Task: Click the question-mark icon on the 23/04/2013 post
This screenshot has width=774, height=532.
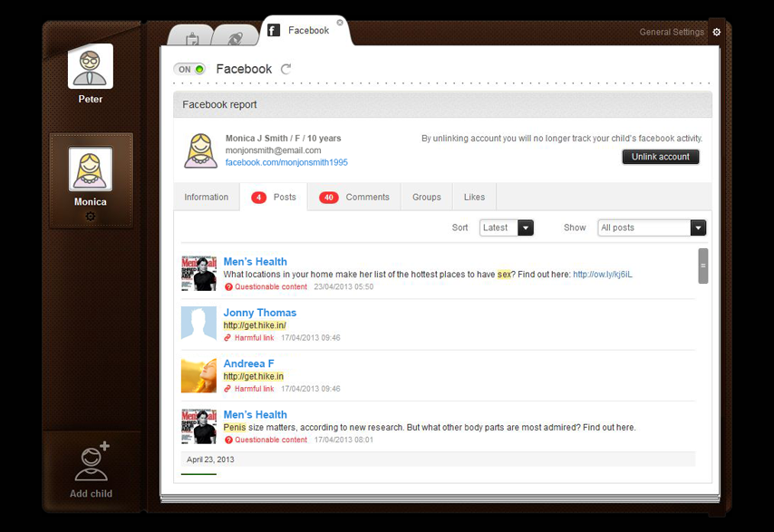Action: tap(228, 287)
